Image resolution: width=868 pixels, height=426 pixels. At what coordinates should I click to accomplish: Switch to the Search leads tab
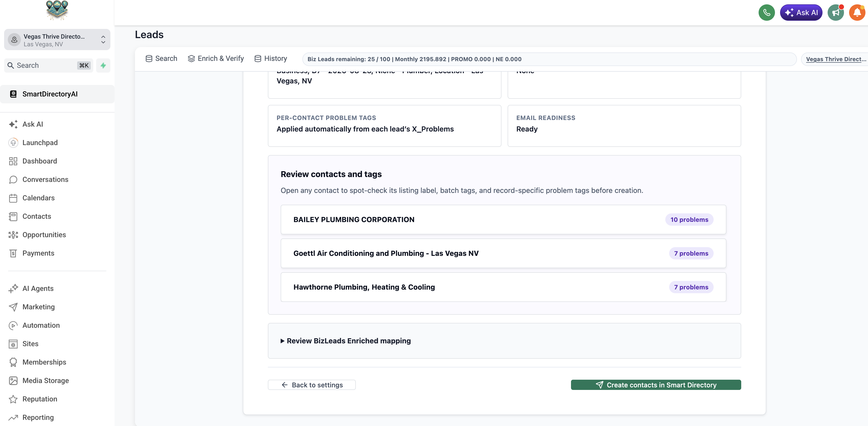coord(161,59)
